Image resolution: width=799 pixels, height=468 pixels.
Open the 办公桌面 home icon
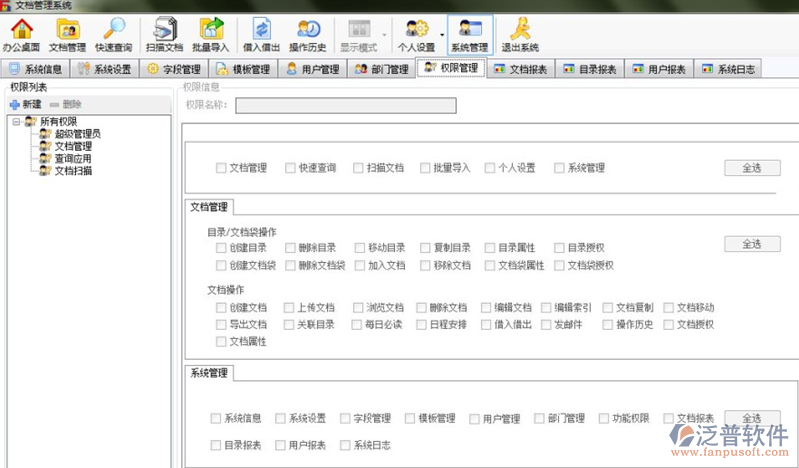21,34
